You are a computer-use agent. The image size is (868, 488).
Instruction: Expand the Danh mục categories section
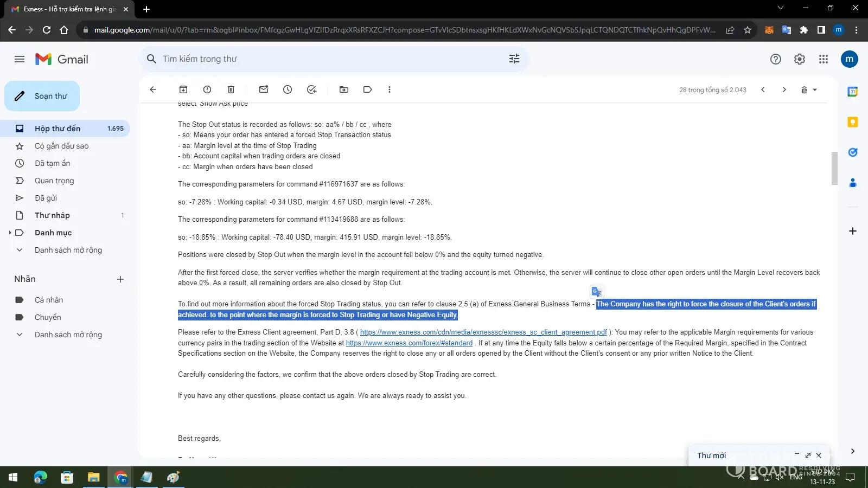pyautogui.click(x=10, y=233)
